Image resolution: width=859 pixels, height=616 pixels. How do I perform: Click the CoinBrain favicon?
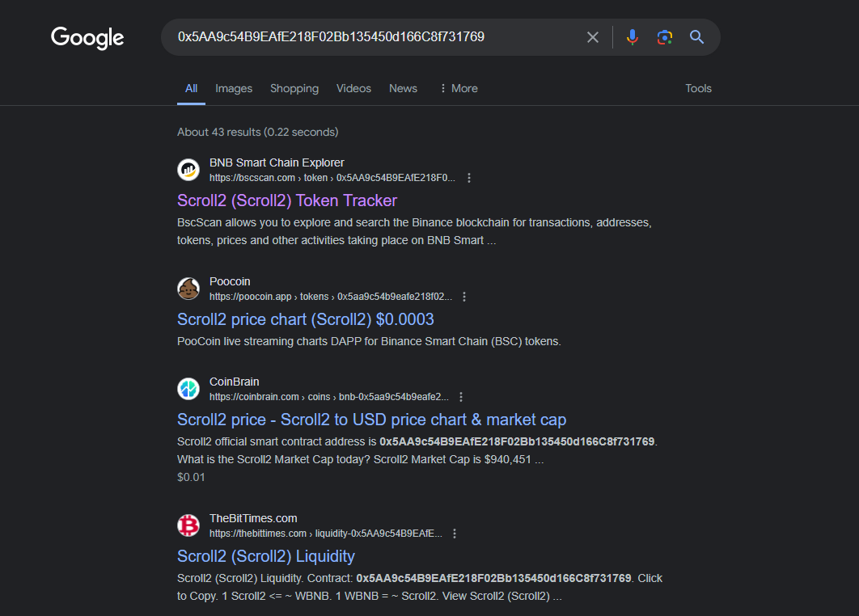[188, 389]
